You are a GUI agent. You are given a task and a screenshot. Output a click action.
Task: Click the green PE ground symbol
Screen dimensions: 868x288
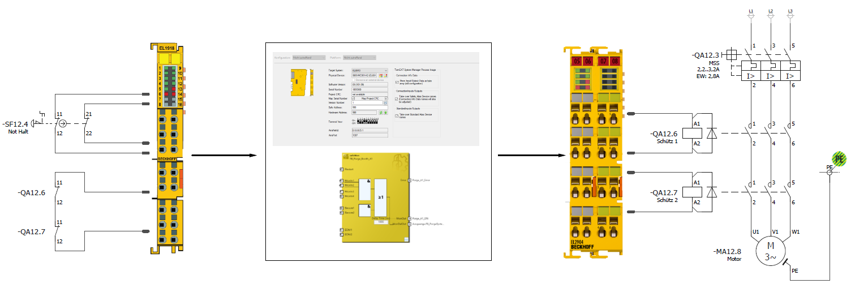coord(839,160)
